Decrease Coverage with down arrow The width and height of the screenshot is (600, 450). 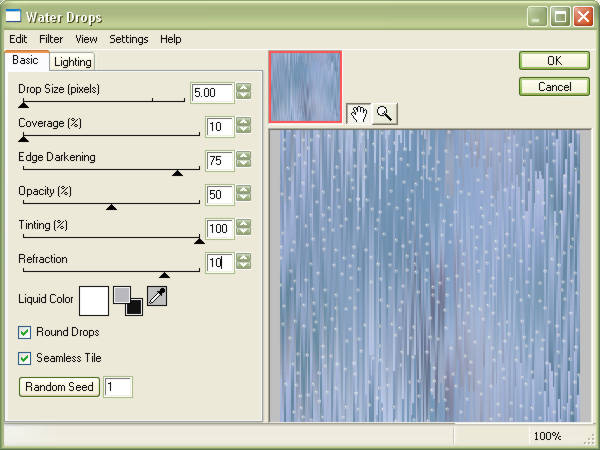(244, 129)
